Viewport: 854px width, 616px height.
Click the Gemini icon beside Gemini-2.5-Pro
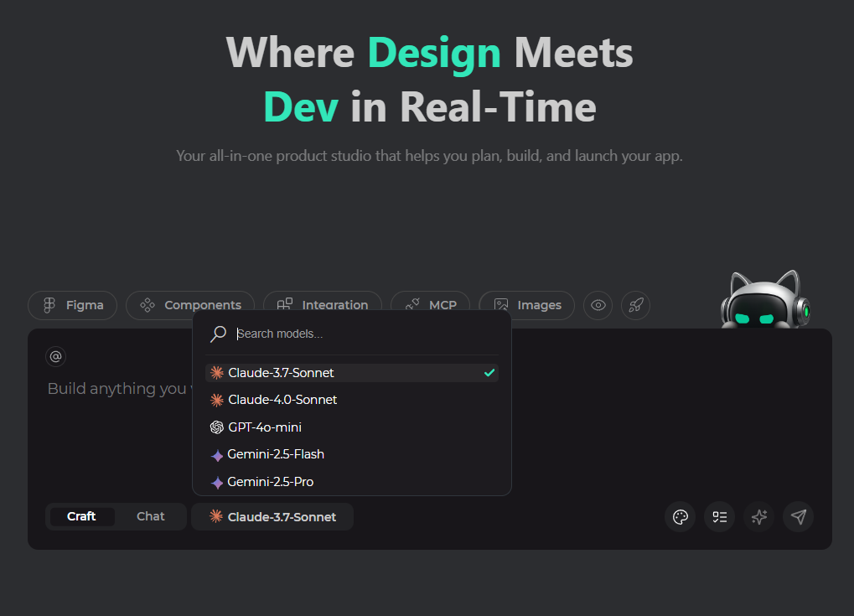pyautogui.click(x=217, y=483)
